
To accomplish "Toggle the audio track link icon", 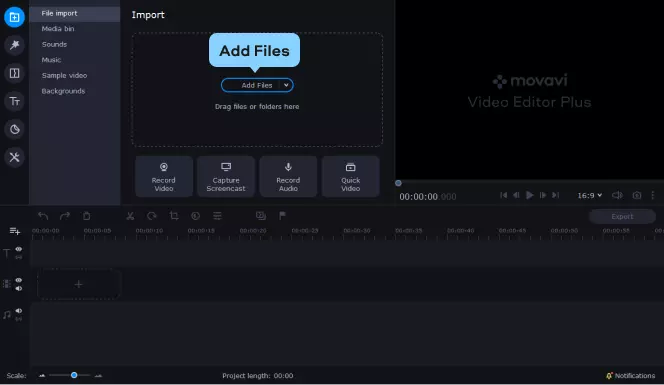I will pos(19,319).
